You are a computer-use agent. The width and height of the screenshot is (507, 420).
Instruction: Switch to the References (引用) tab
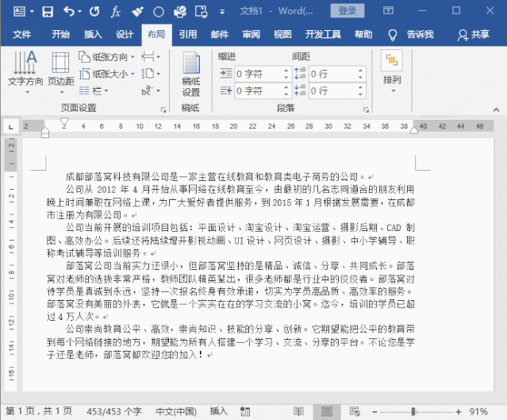point(188,34)
